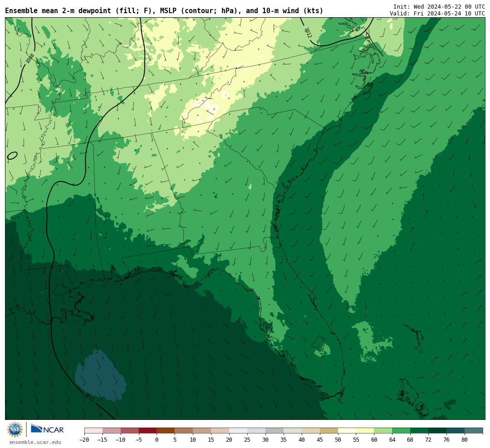Click the map title text about ensemble mean dewpoint

click(164, 10)
